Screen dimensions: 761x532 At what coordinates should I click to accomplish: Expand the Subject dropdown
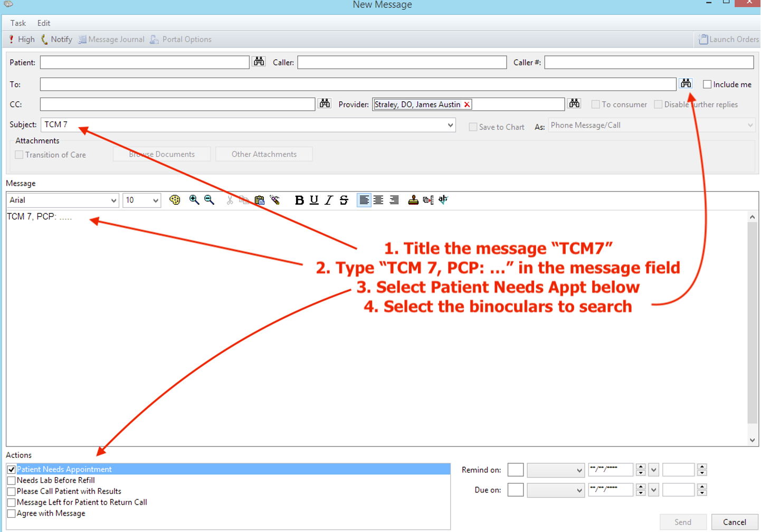[450, 125]
